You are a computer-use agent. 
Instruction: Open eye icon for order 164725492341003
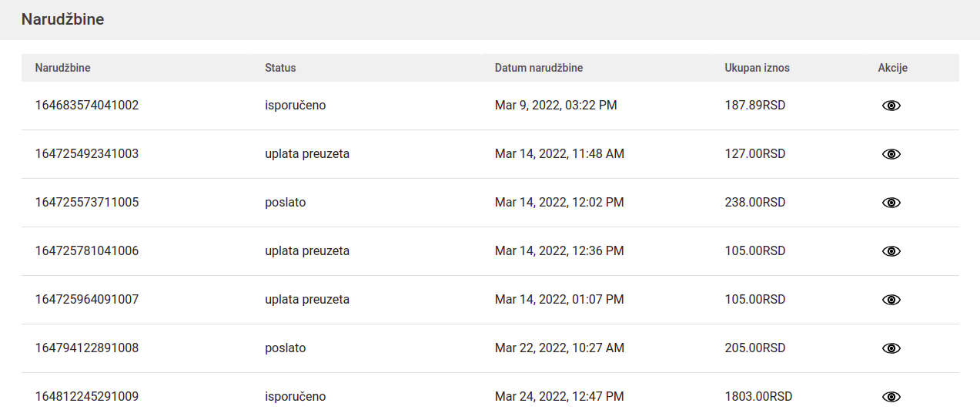click(891, 154)
